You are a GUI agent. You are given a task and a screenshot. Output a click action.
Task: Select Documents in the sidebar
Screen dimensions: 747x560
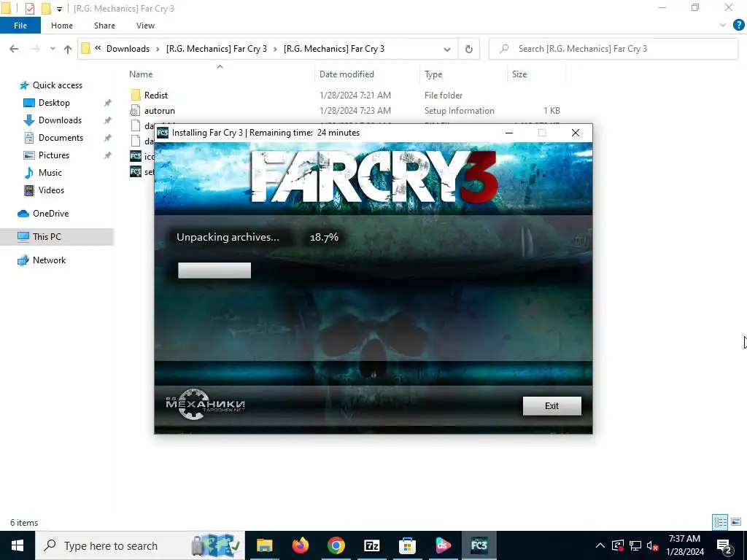point(61,138)
